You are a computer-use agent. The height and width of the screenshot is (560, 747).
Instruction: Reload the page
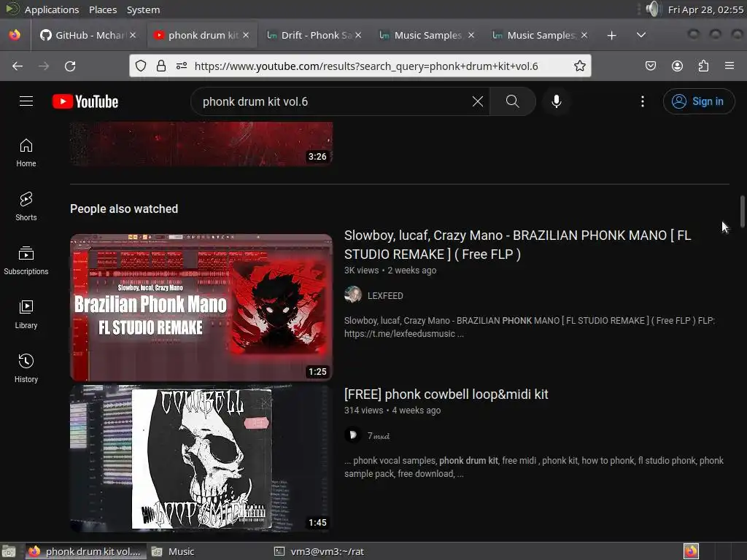pos(70,66)
